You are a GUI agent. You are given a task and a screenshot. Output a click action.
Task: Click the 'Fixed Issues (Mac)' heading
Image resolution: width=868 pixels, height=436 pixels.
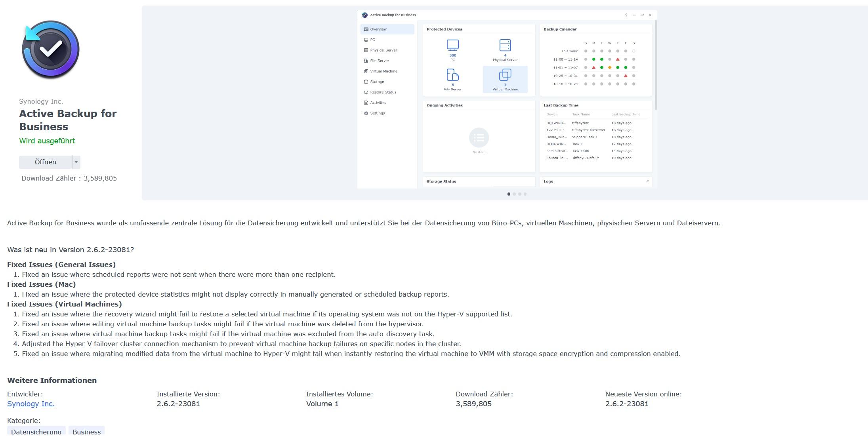tap(42, 284)
